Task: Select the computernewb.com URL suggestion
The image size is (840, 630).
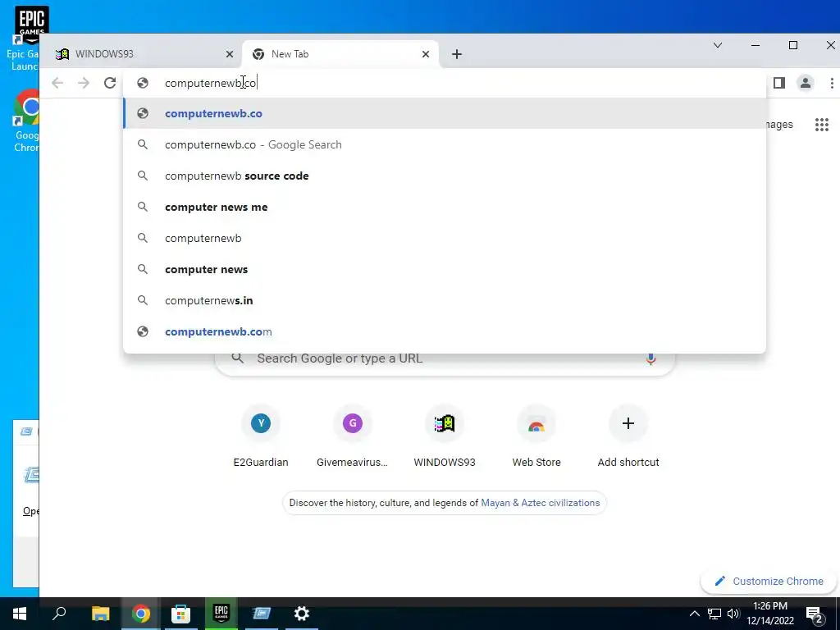Action: tap(445, 331)
